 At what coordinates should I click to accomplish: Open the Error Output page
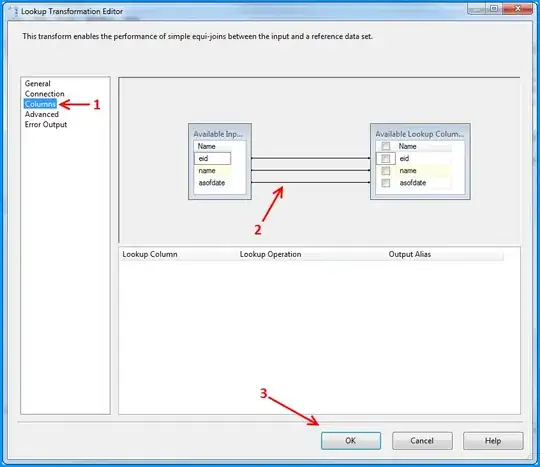point(46,125)
